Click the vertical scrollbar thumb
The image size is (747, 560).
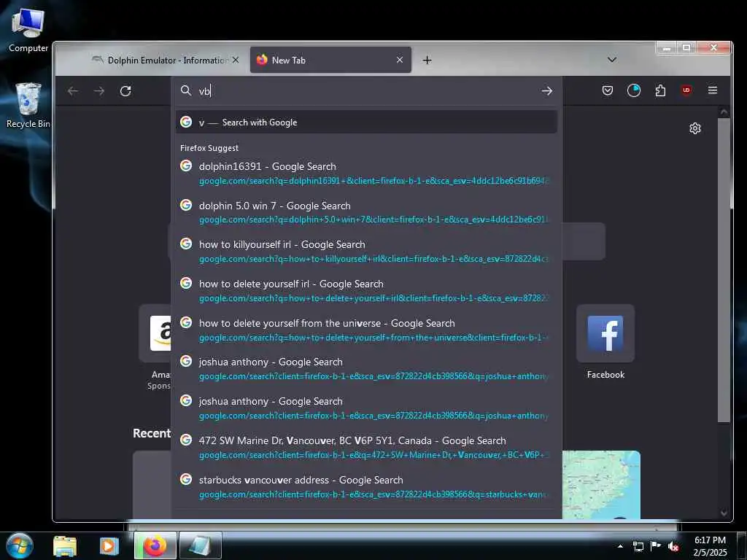point(724,270)
